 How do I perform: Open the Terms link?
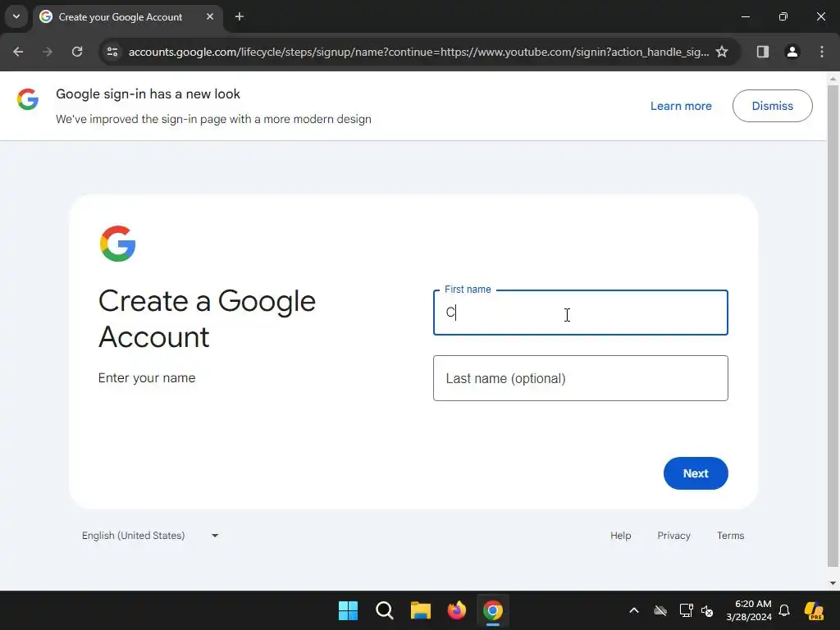pos(731,536)
